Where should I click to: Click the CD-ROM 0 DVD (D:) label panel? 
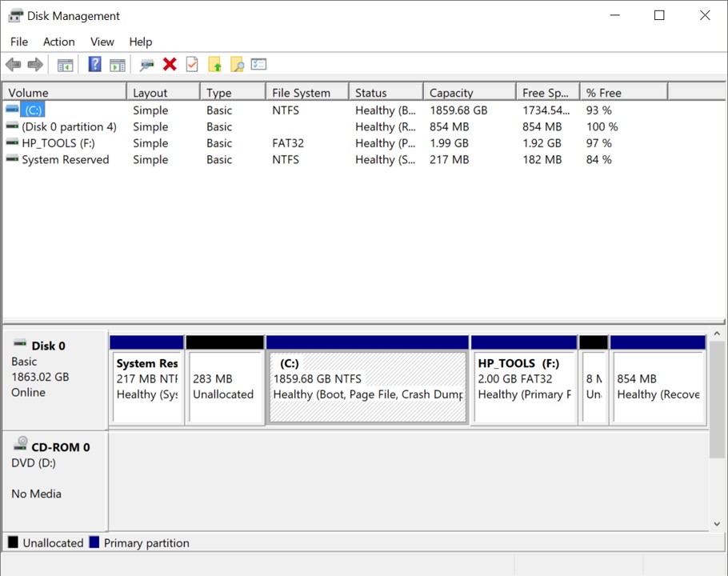click(x=55, y=480)
